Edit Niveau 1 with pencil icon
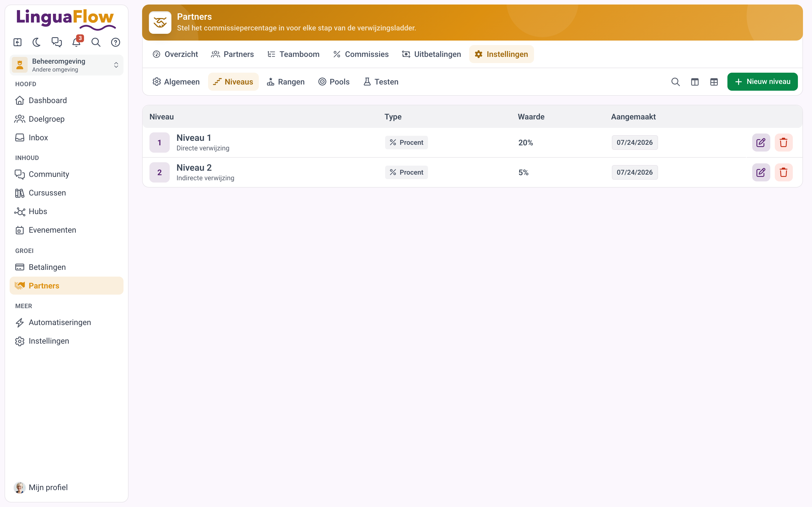This screenshot has width=812, height=507. tap(761, 143)
